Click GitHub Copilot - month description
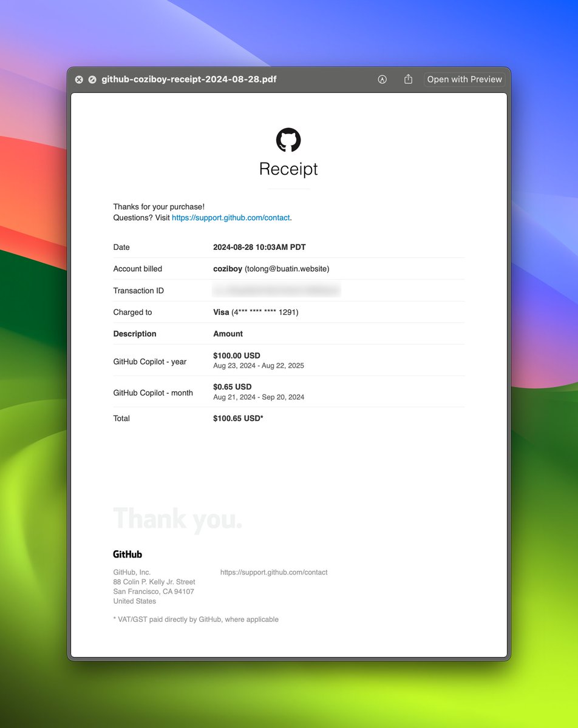The image size is (578, 728). (153, 393)
